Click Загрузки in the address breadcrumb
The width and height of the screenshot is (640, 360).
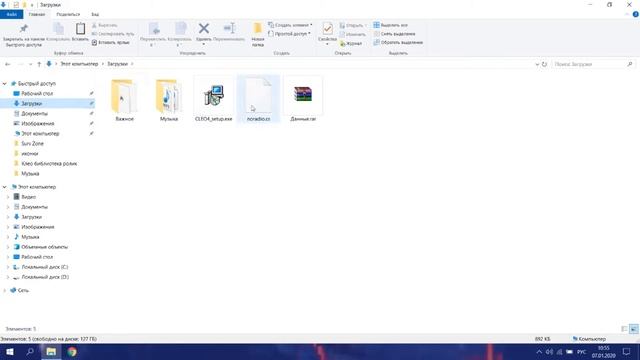click(118, 64)
